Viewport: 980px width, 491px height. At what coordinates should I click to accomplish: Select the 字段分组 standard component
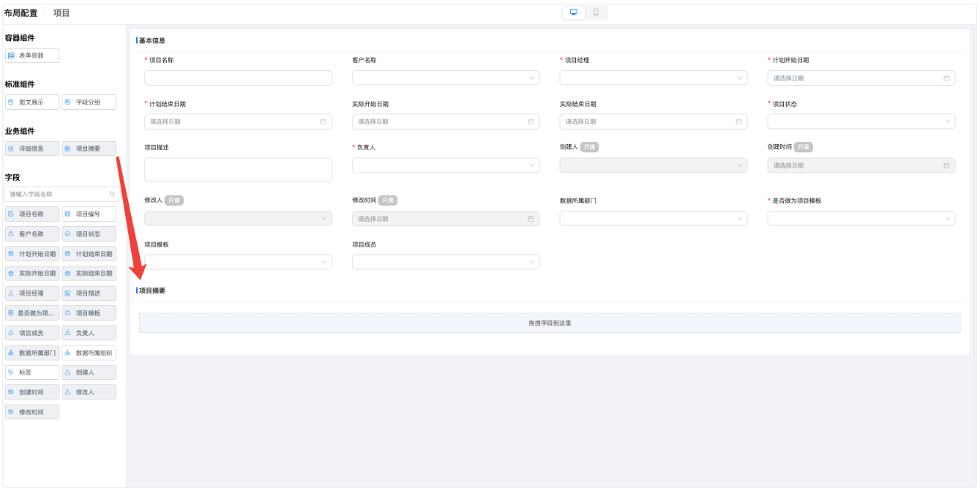click(89, 102)
